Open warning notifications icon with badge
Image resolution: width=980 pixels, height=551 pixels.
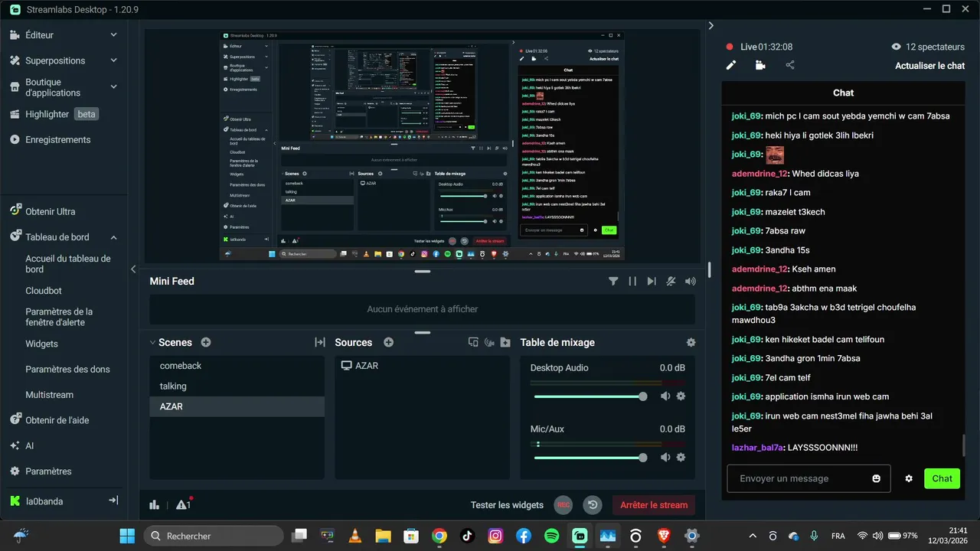184,504
